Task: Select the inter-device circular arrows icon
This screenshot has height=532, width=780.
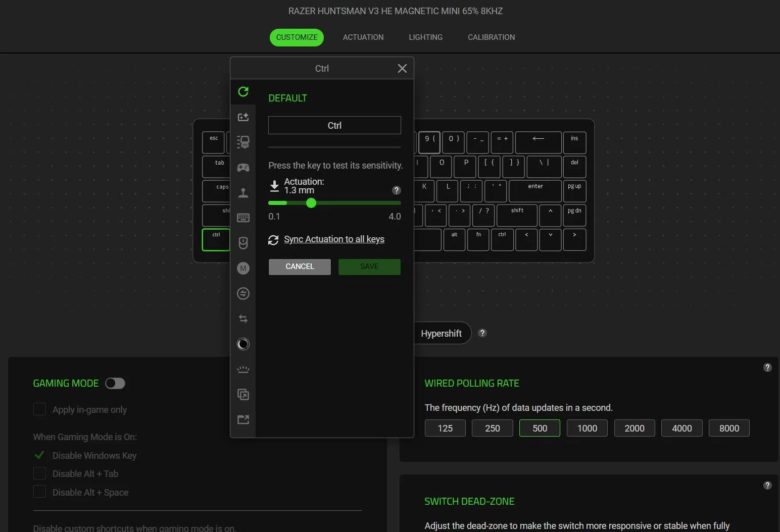Action: coord(243,293)
